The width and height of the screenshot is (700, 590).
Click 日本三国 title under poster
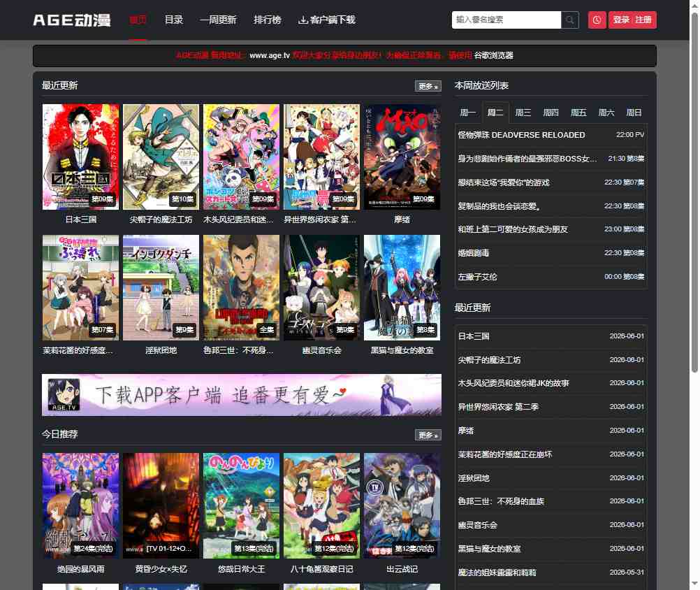81,220
